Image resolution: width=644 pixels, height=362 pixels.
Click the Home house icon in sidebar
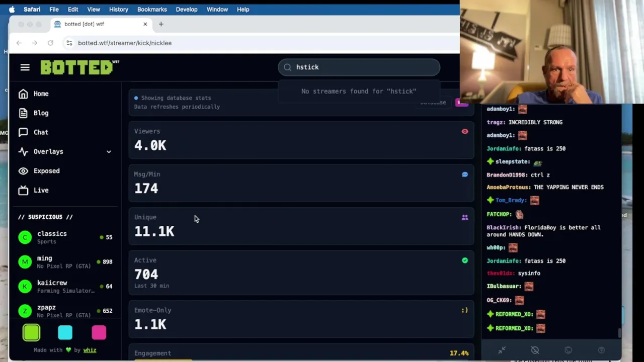pos(23,94)
